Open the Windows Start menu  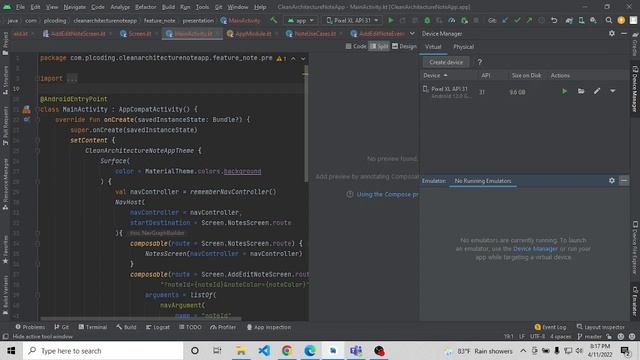[x=11, y=351]
